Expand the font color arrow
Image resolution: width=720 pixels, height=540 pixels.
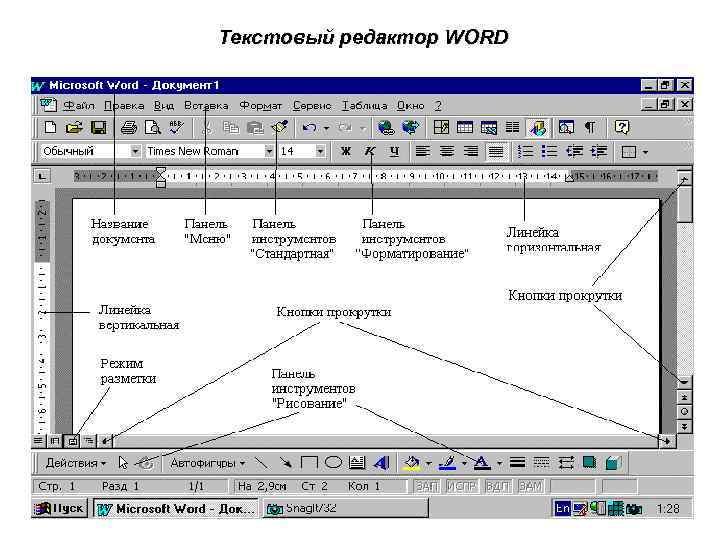[x=499, y=463]
